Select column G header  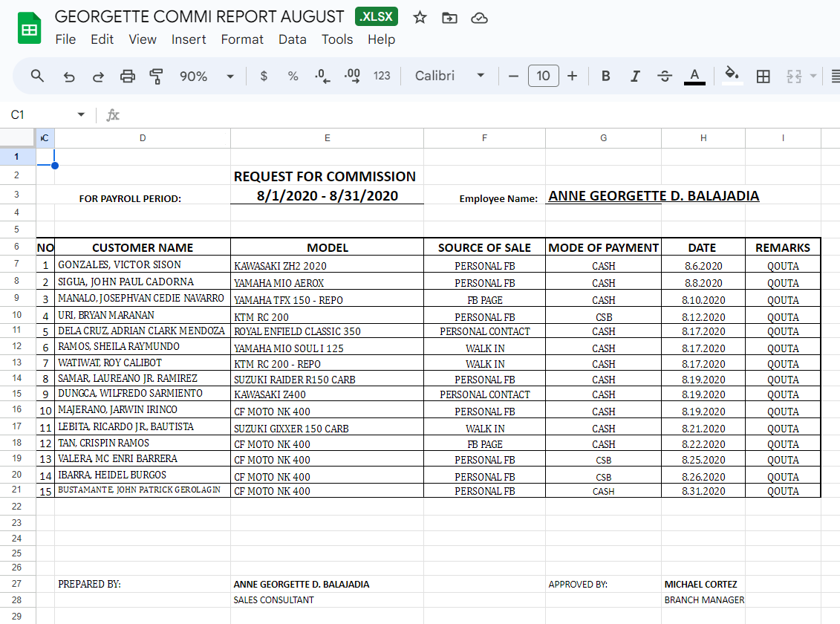point(604,138)
